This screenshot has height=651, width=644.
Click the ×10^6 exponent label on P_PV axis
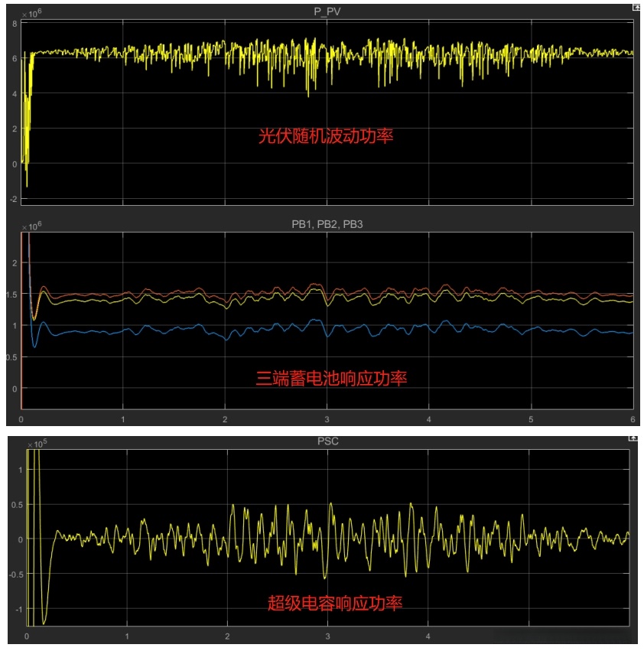coord(31,14)
